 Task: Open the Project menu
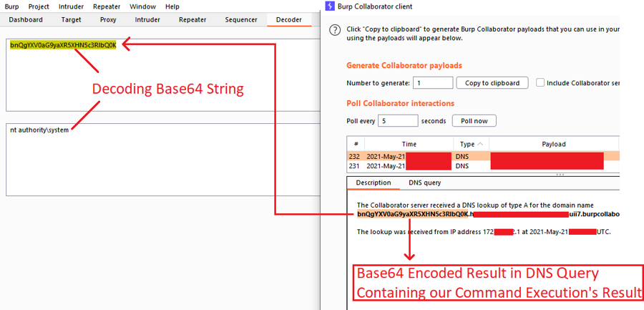[39, 6]
